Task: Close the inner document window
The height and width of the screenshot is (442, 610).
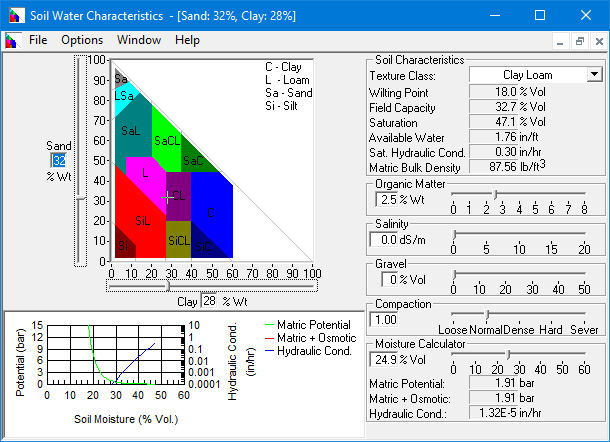Action: pos(597,41)
